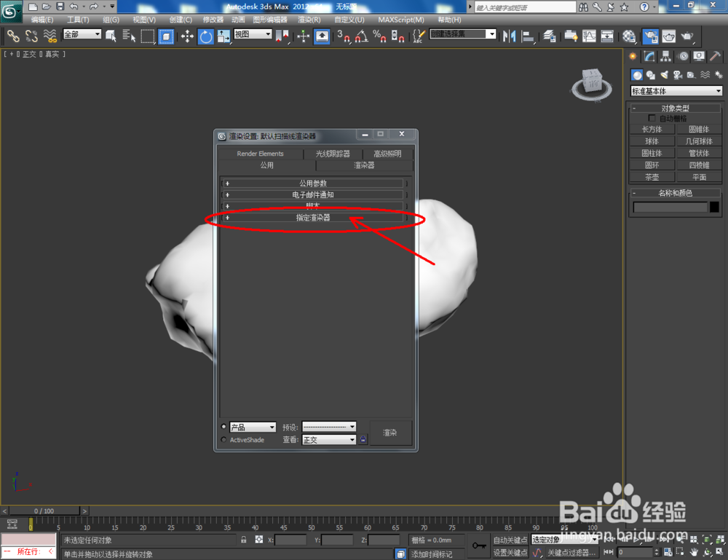The height and width of the screenshot is (560, 728).
Task: Open the 标准基本体 dropdown
Action: point(676,91)
